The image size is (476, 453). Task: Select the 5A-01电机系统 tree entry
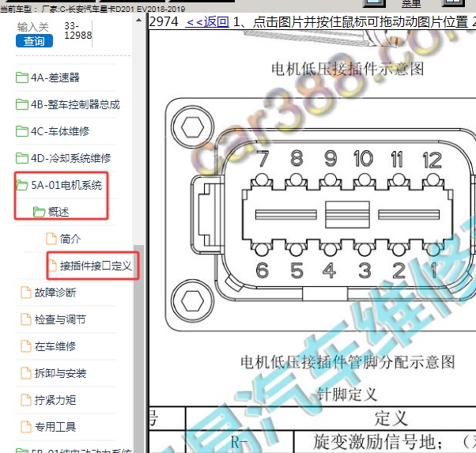click(66, 185)
